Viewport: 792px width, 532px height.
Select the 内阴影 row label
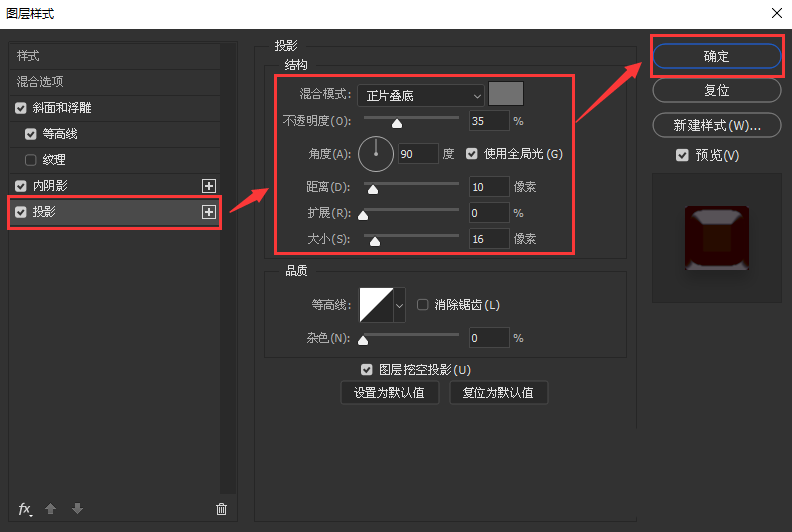click(x=50, y=186)
